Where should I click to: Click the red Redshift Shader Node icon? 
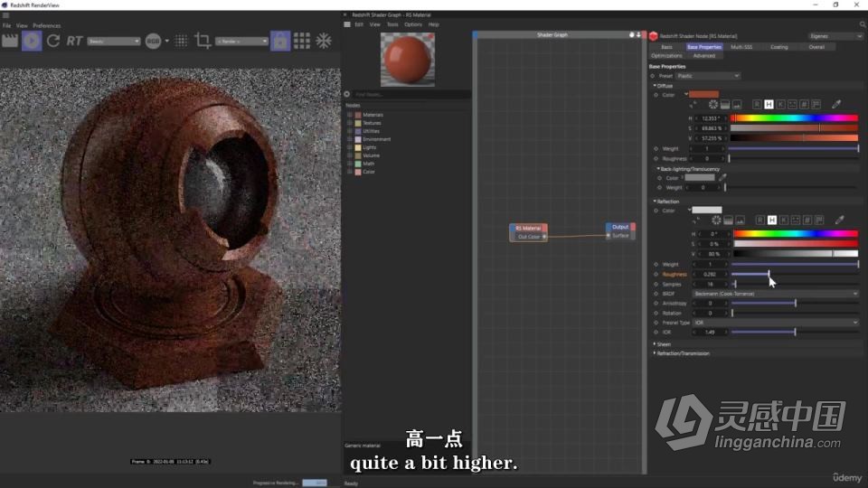pyautogui.click(x=653, y=36)
